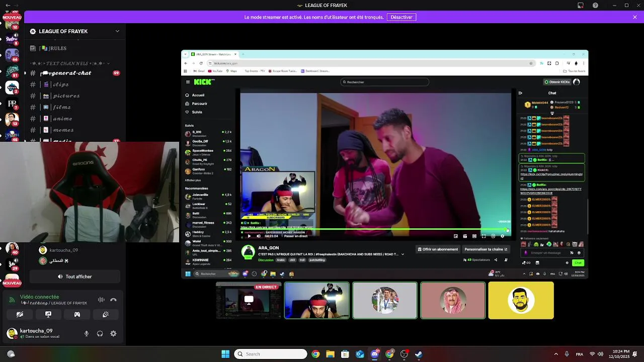644x362 pixels.
Task: Click Obtenir KICKs button on Kick
Action: pos(557,82)
